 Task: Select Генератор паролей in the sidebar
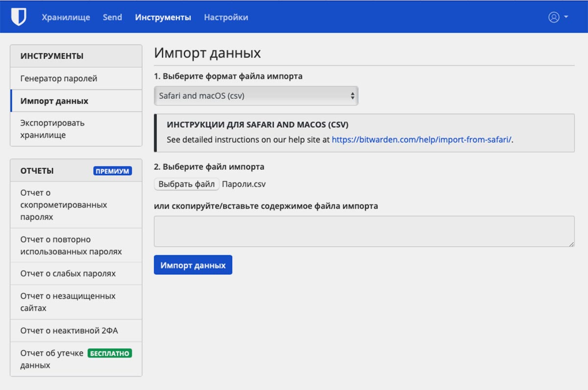[x=59, y=78]
